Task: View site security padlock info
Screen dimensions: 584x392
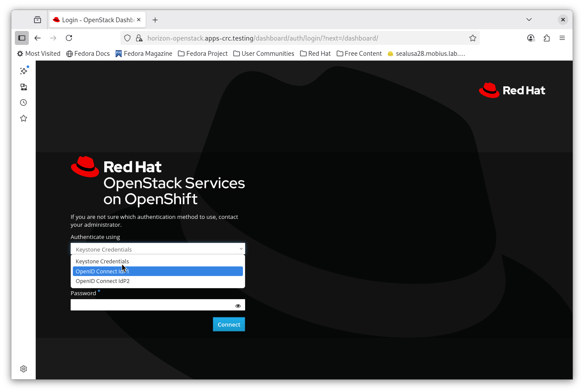Action: pyautogui.click(x=139, y=38)
